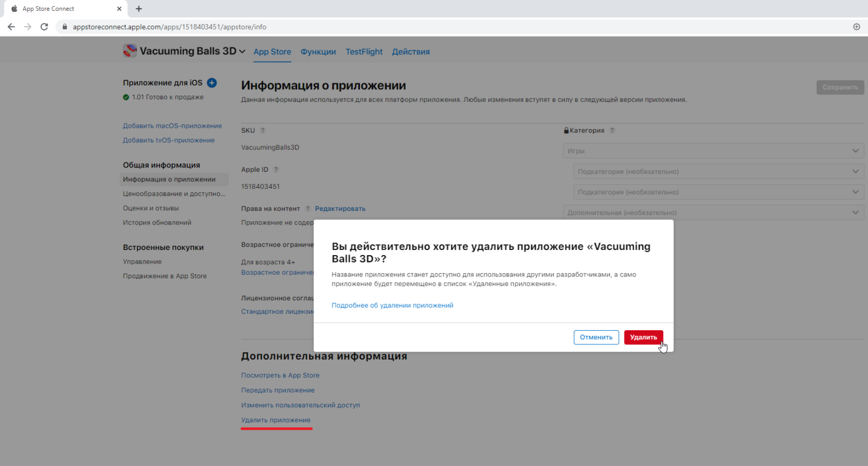Screen dimensions: 868x466
Task: Click the padlock site info icon
Action: (x=64, y=27)
